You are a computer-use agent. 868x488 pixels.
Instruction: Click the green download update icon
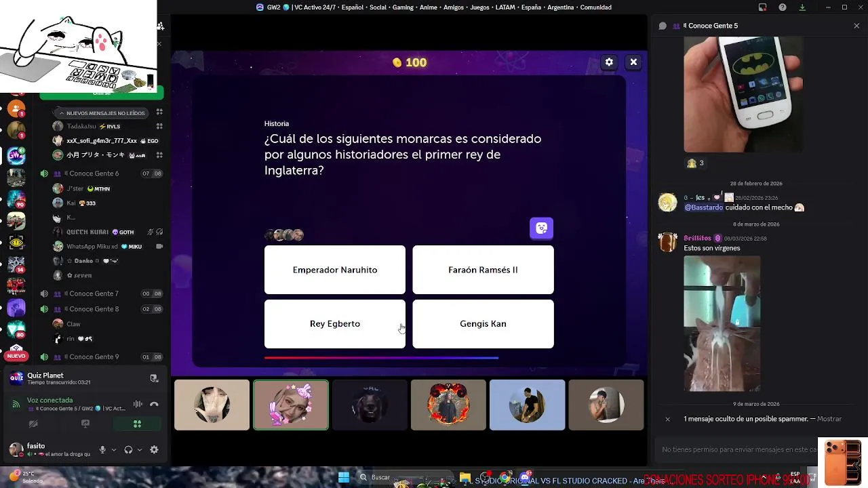pos(802,7)
